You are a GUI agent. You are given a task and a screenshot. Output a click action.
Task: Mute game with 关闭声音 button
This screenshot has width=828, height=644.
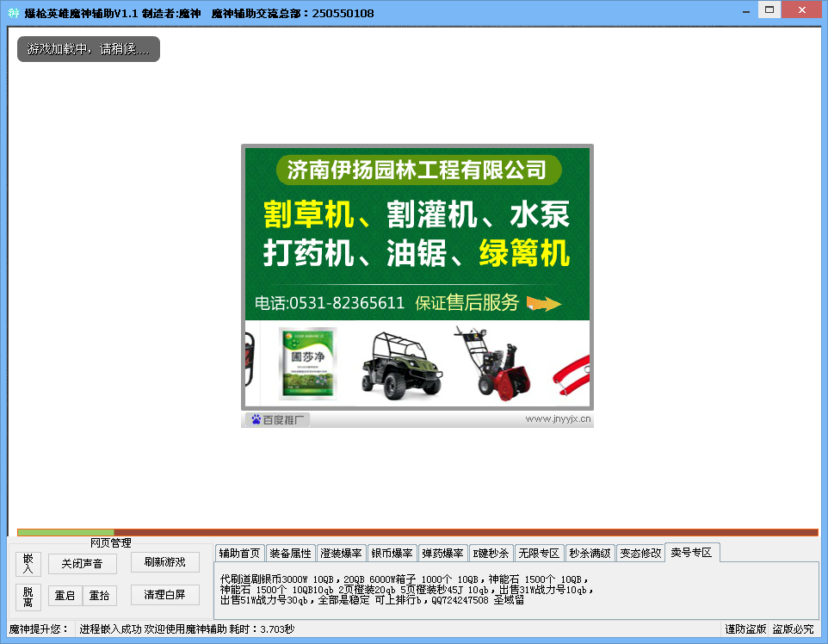coord(82,564)
